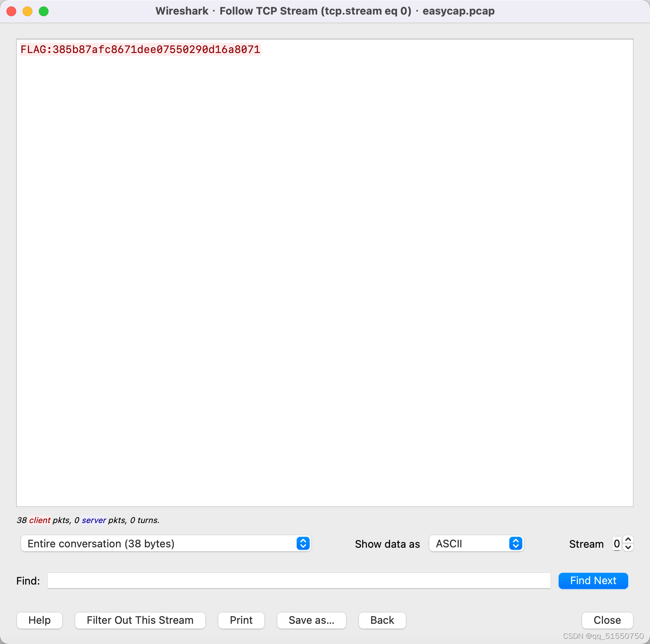Open the Help button
Screen dimensions: 650x644
(x=40, y=620)
